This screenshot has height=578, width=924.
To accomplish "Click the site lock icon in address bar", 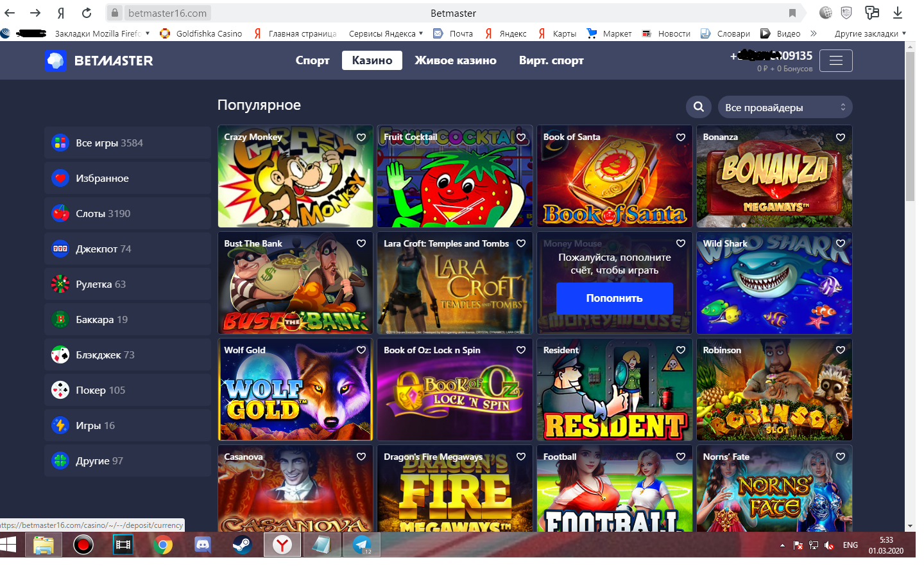I will tap(114, 13).
